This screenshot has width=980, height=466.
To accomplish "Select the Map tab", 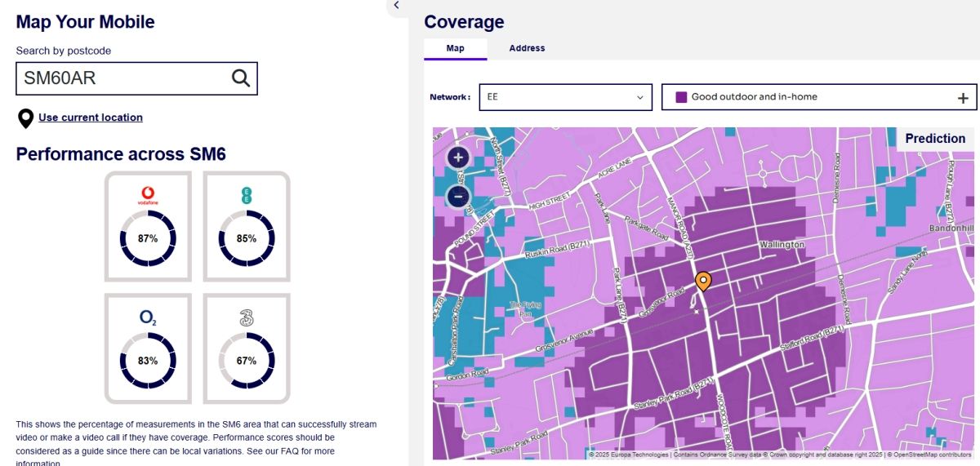I will pos(455,48).
